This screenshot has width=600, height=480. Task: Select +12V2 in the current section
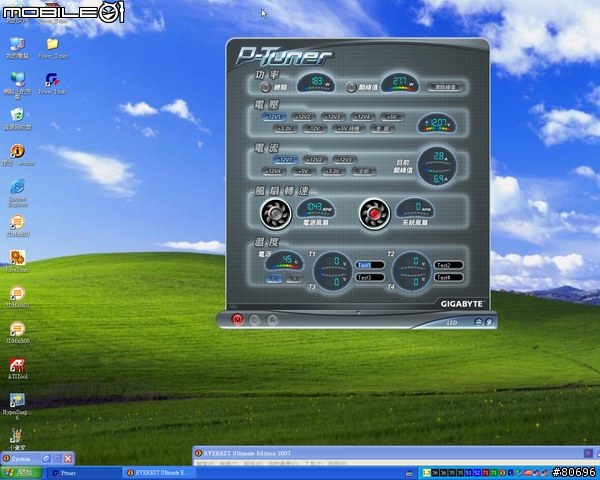(315, 160)
